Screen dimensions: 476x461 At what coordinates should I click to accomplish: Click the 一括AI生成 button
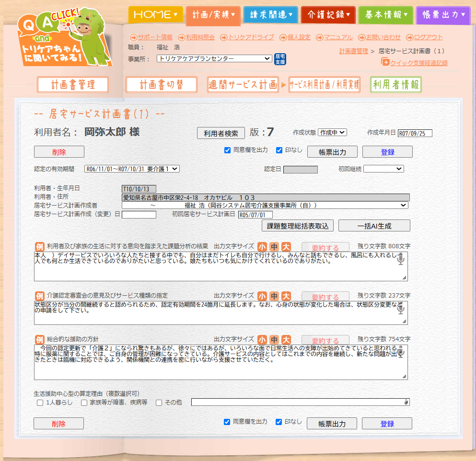[374, 226]
